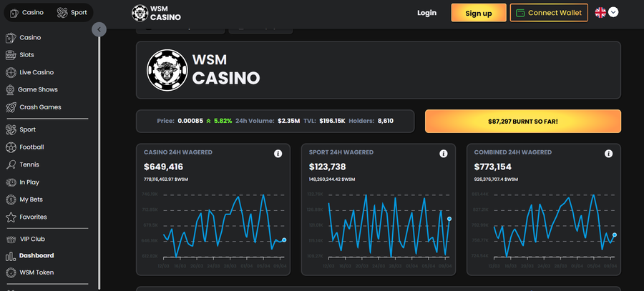Open Crash Games in the sidebar
Viewport: 644px width, 291px height.
(40, 107)
